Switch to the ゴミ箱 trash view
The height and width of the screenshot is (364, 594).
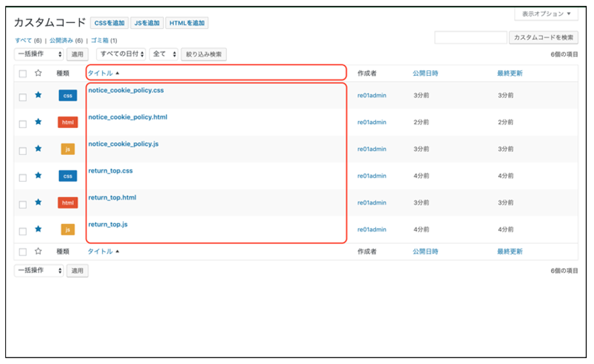99,40
